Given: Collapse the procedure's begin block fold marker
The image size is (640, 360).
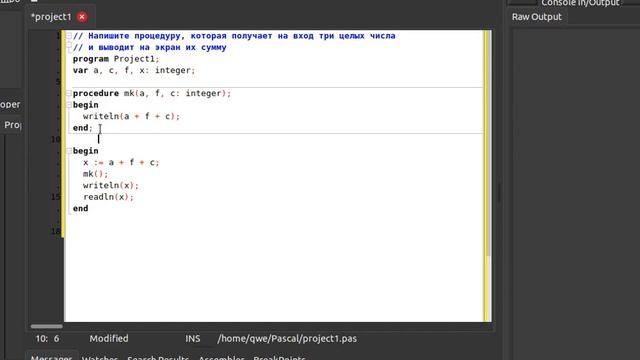Looking at the screenshot, I should (x=69, y=105).
